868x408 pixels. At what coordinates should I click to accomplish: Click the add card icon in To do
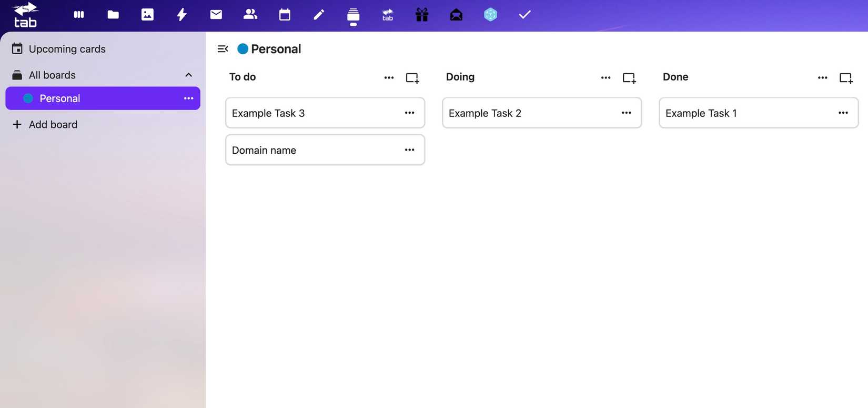(412, 78)
